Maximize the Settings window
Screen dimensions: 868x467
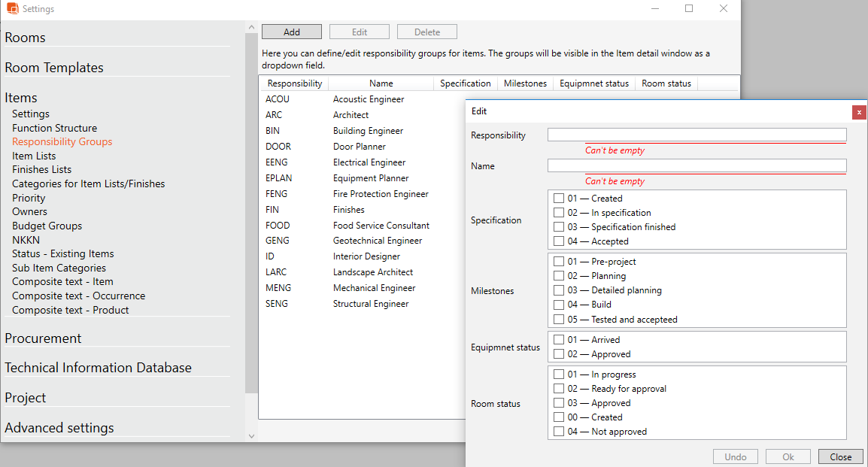[689, 8]
